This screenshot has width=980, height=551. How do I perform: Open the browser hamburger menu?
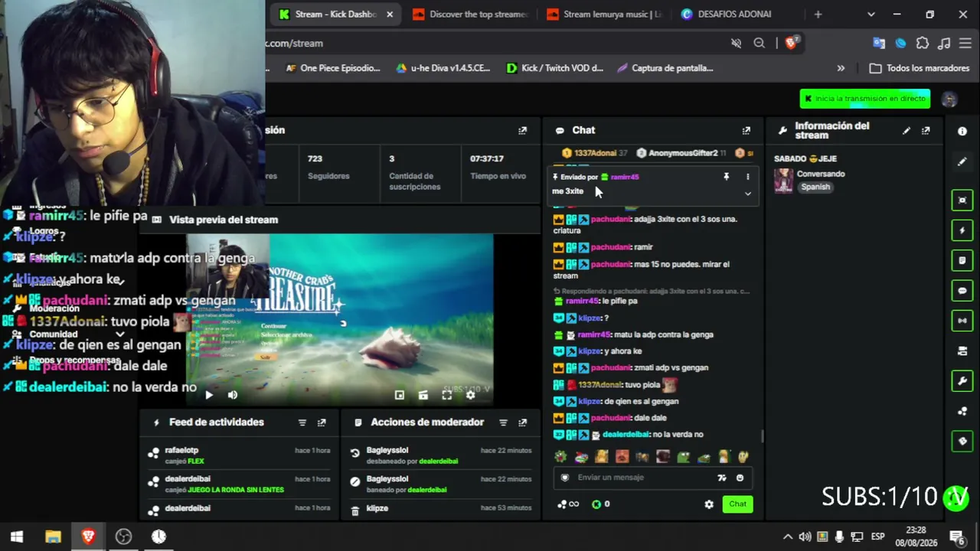click(967, 44)
